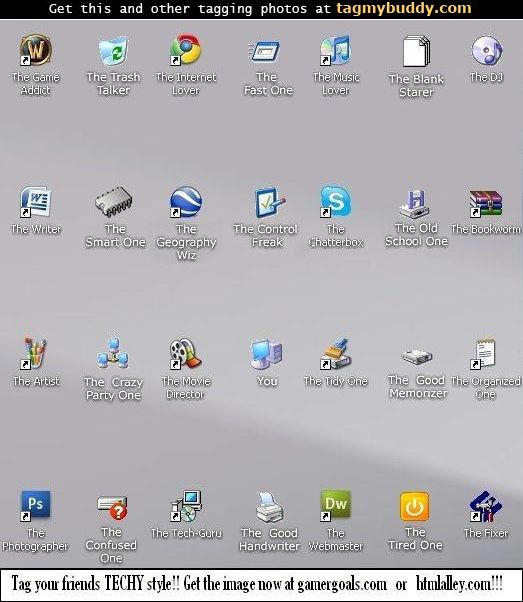Viewport: 523px width, 602px height.
Task: Select the Blank Starer pages icon
Action: [416, 51]
